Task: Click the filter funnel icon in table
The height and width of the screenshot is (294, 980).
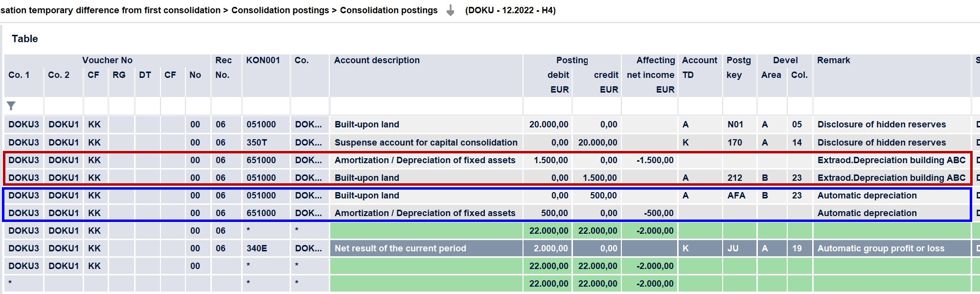Action: (x=11, y=106)
